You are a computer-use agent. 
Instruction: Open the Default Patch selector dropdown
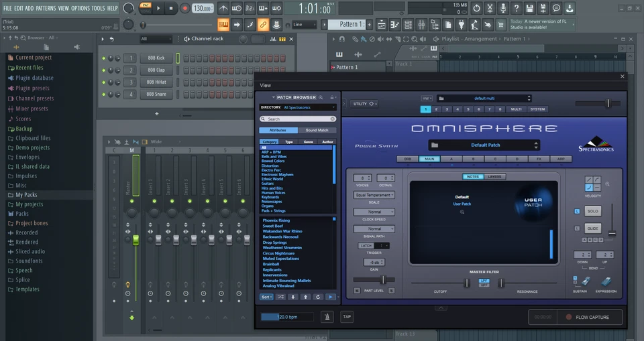[x=484, y=145]
